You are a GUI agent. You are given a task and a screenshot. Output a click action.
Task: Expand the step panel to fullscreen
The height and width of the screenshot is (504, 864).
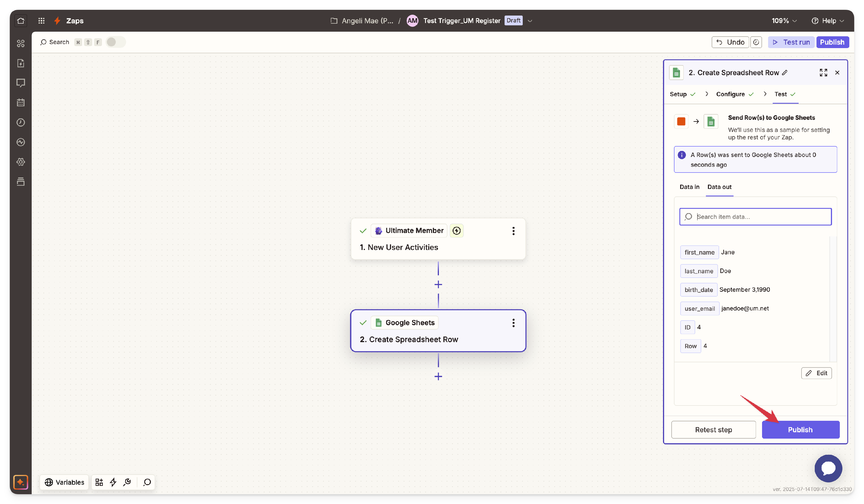823,72
